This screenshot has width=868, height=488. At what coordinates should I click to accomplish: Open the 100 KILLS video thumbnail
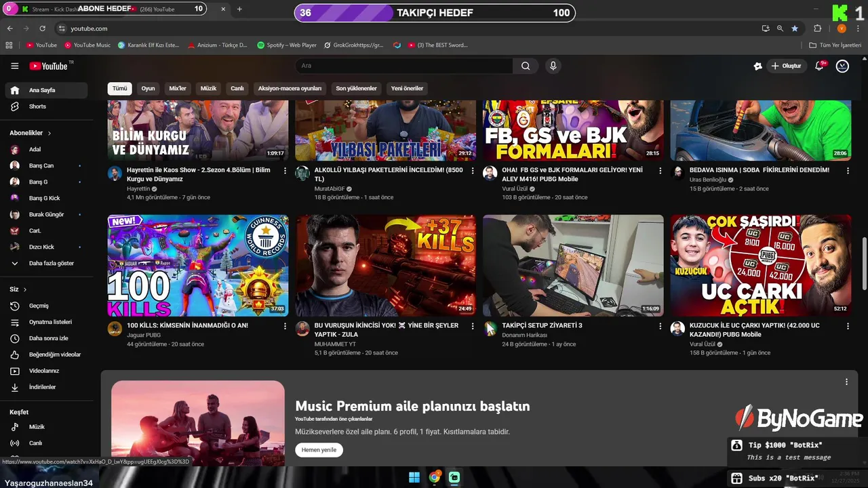coord(198,266)
